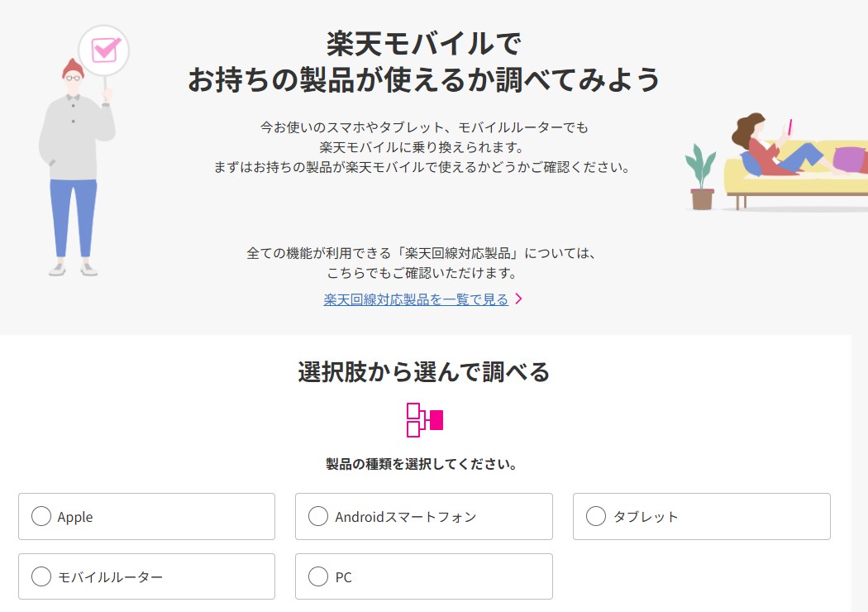The height and width of the screenshot is (612, 868).
Task: Click the pink flowchart selection icon
Action: [x=425, y=419]
